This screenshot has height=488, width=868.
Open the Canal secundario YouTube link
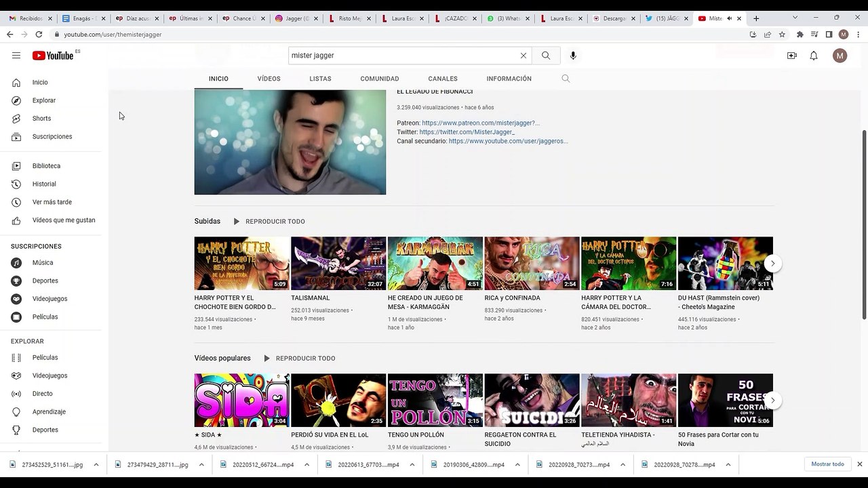coord(508,141)
